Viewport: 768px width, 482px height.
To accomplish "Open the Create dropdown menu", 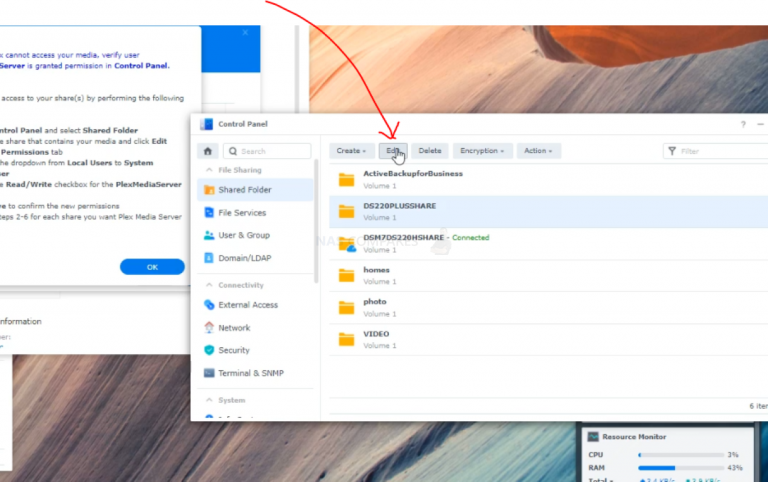I will click(x=351, y=151).
